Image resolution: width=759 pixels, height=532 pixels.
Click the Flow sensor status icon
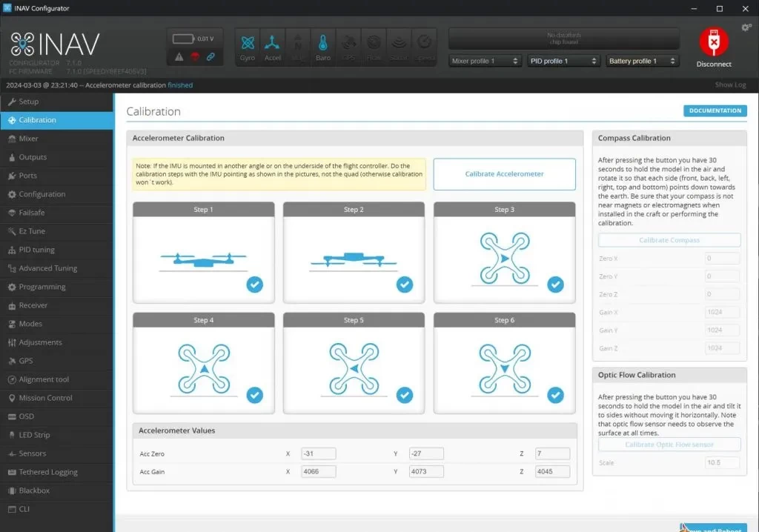point(374,47)
